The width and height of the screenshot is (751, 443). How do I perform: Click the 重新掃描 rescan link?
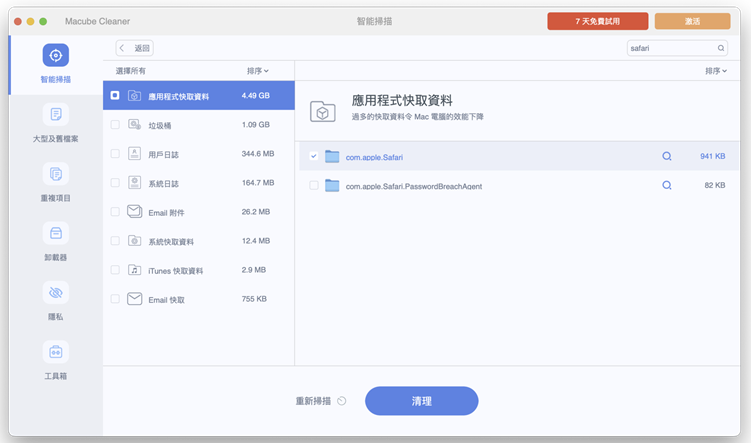click(313, 401)
